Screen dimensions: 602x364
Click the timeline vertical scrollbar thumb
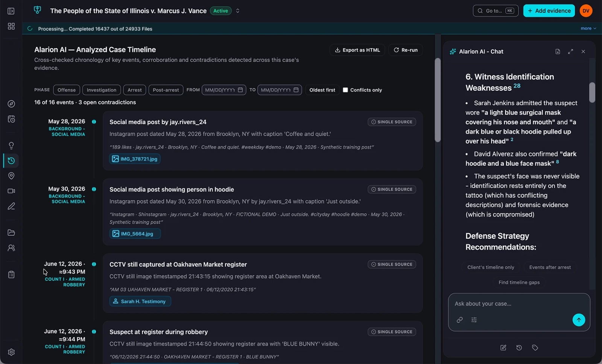pyautogui.click(x=438, y=100)
